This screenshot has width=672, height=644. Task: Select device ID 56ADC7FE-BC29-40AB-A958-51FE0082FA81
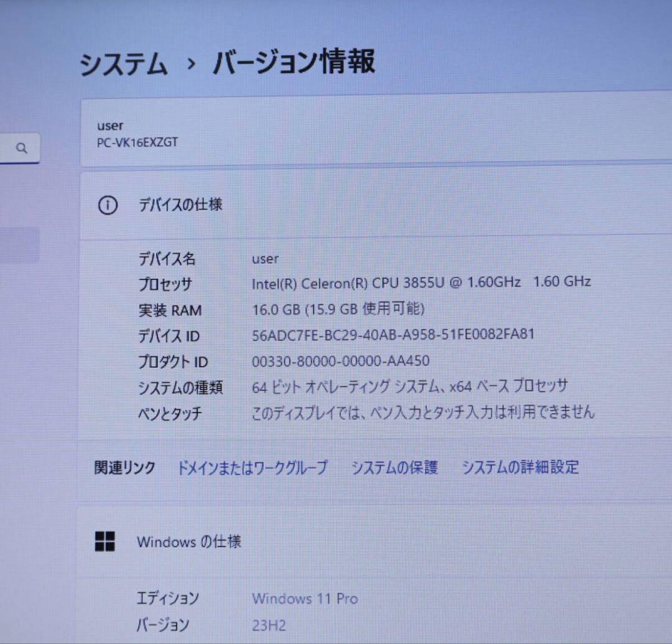393,335
